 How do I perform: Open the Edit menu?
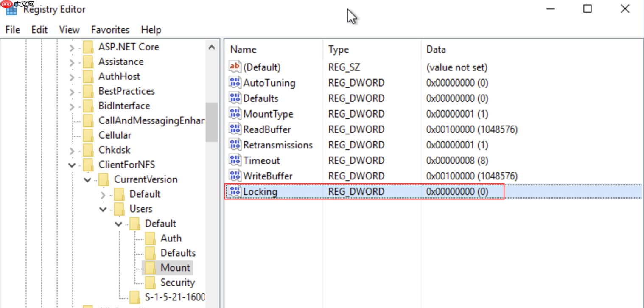pyautogui.click(x=39, y=30)
